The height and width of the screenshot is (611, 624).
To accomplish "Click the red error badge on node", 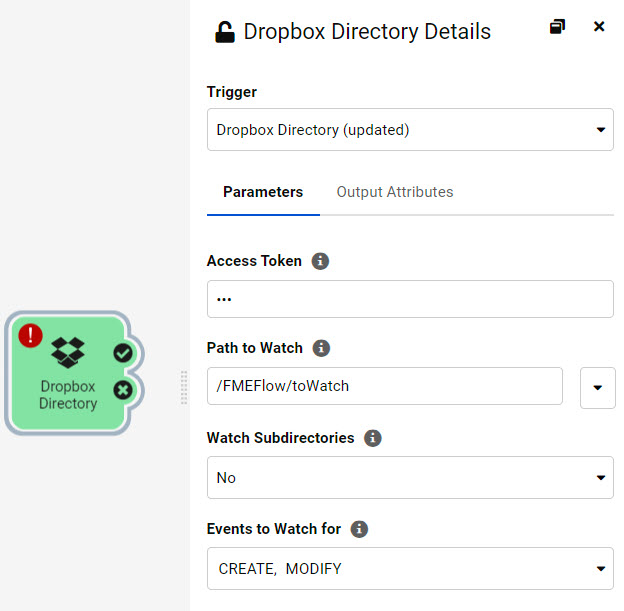I will (31, 335).
